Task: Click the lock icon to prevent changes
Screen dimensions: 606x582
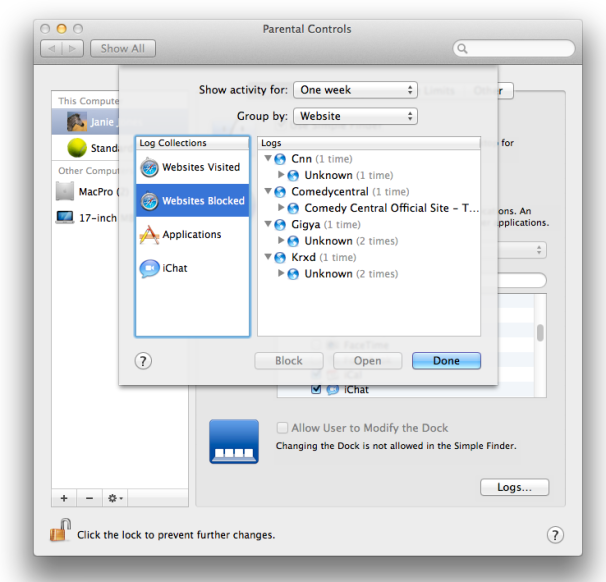Action: [60, 530]
